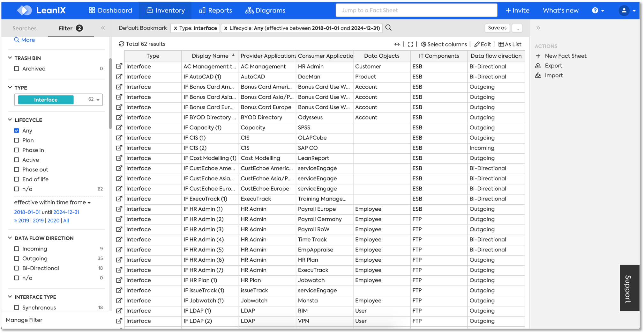This screenshot has height=333, width=644.
Task: Check the Incoming data flow checkbox
Action: point(17,249)
